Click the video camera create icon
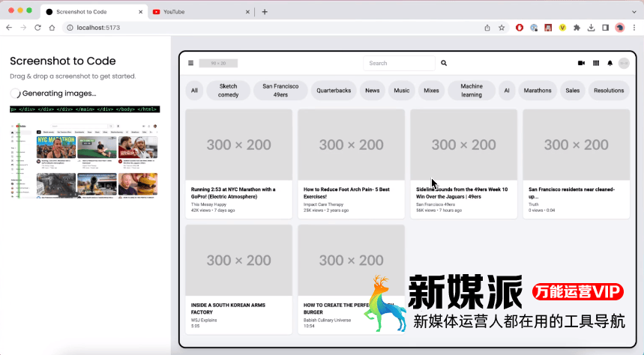 coord(581,63)
